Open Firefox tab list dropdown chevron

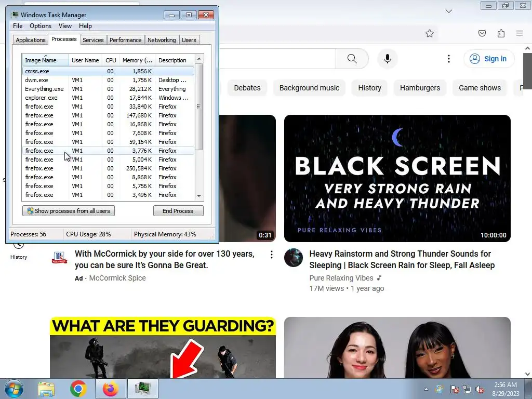448,11
